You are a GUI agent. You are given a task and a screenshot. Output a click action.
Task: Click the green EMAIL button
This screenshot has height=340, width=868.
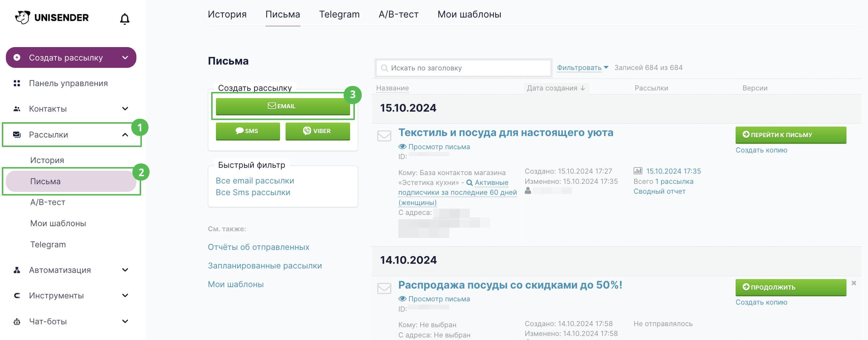[283, 106]
